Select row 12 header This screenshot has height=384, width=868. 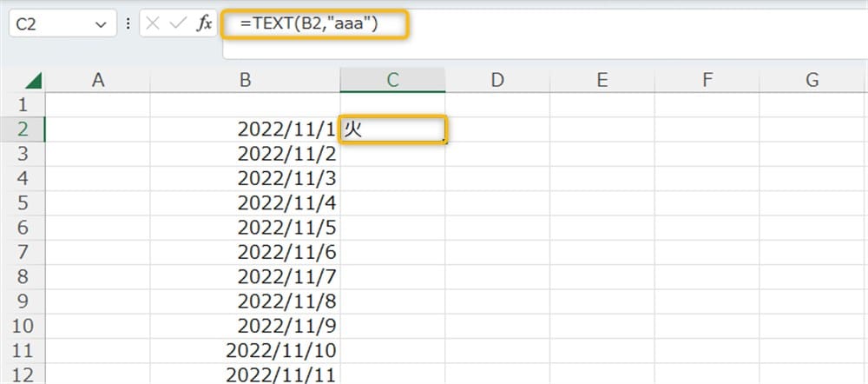point(23,374)
